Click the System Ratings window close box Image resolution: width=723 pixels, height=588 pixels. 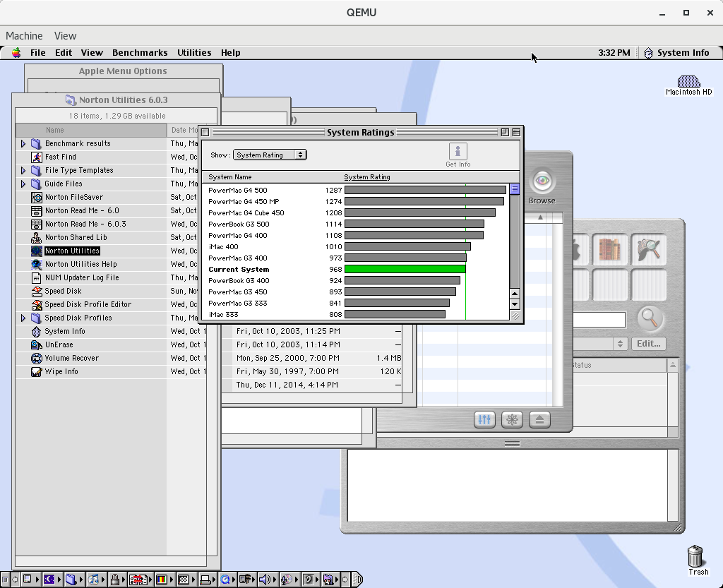[205, 132]
